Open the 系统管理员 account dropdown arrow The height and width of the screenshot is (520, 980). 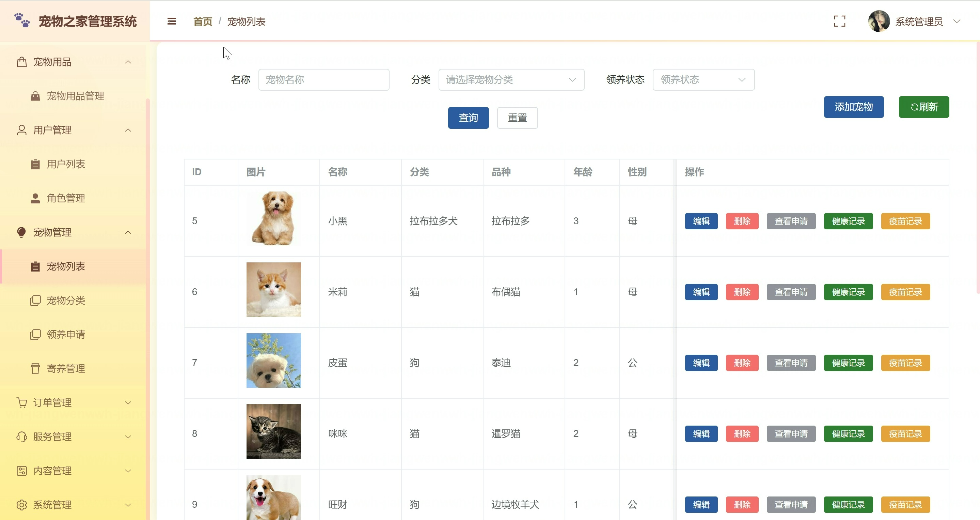pos(957,21)
